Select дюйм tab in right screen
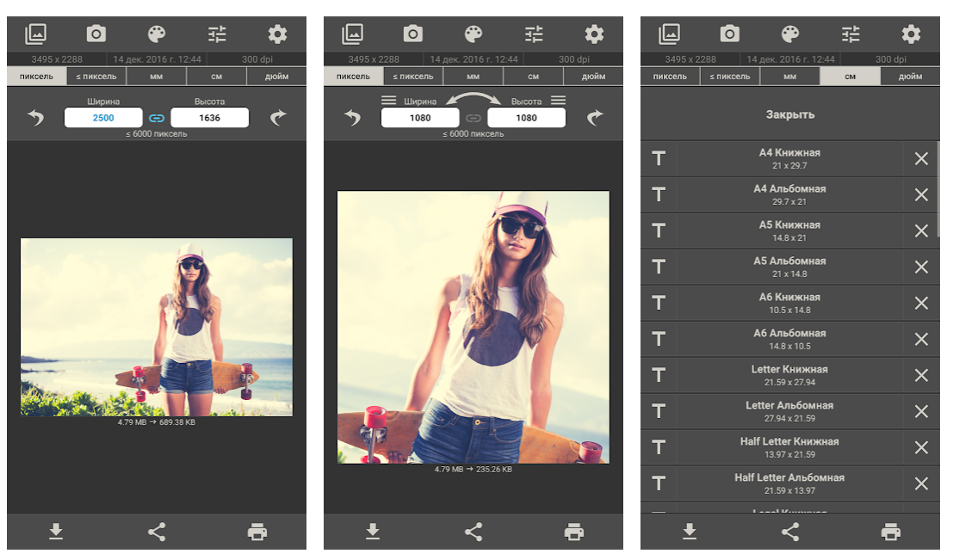Screen dimensions: 953x560 (x=910, y=77)
